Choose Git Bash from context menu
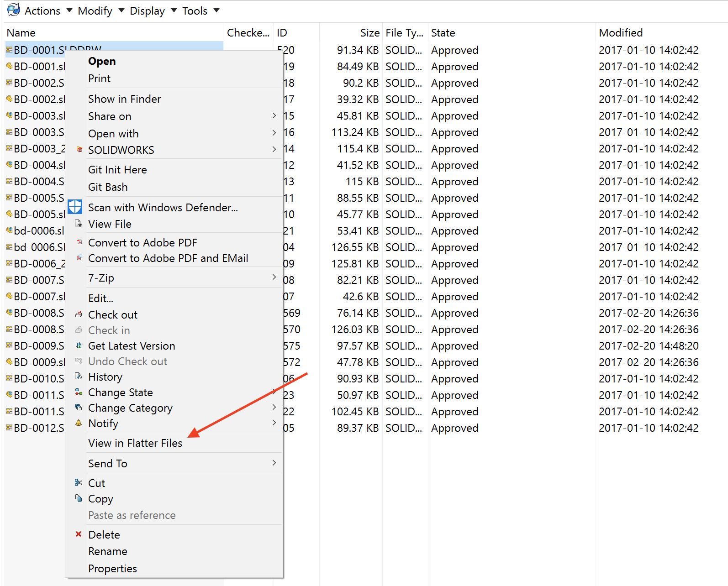 click(108, 187)
